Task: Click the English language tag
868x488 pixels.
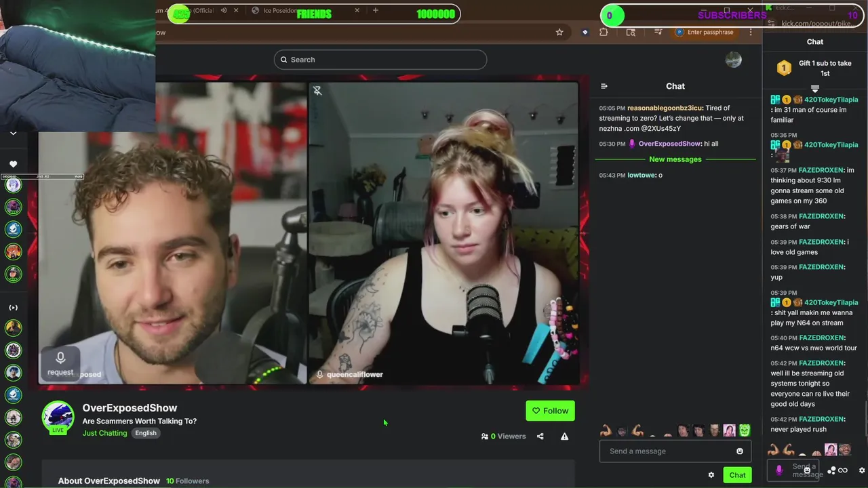Action: pos(145,433)
